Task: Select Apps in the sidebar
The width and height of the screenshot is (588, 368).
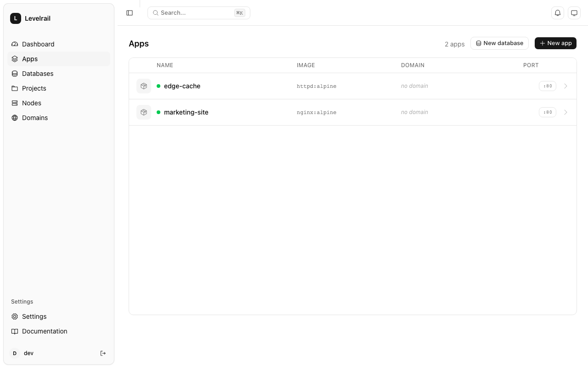Action: click(59, 59)
